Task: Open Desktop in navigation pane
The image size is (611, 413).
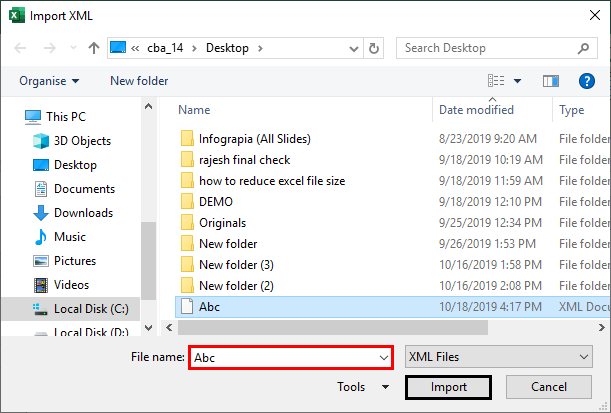Action: pyautogui.click(x=75, y=165)
